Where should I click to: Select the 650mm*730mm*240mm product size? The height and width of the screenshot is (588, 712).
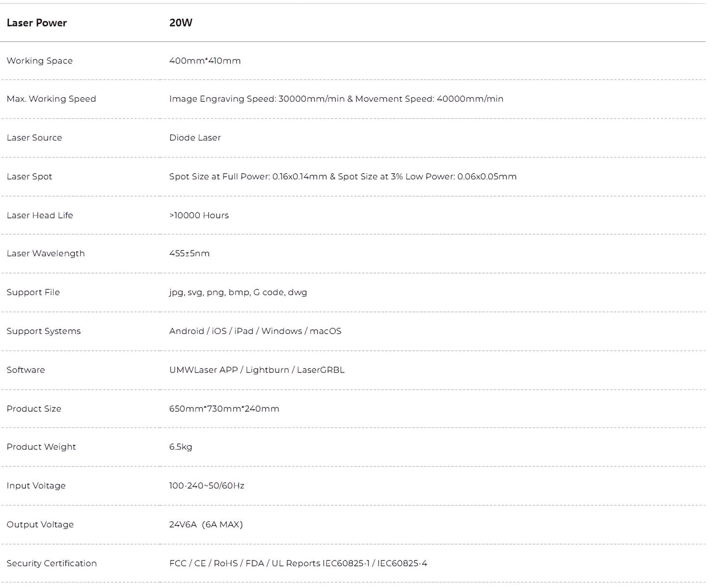pos(224,408)
